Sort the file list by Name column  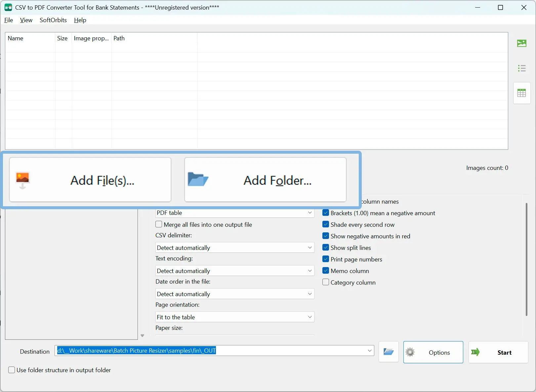click(30, 38)
